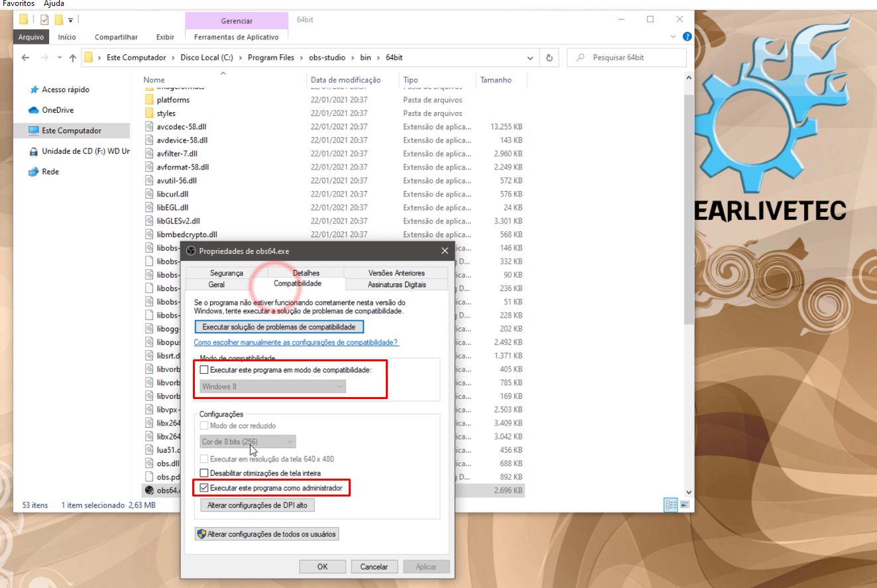
Task: Click the libcurl.dll file icon
Action: (149, 194)
